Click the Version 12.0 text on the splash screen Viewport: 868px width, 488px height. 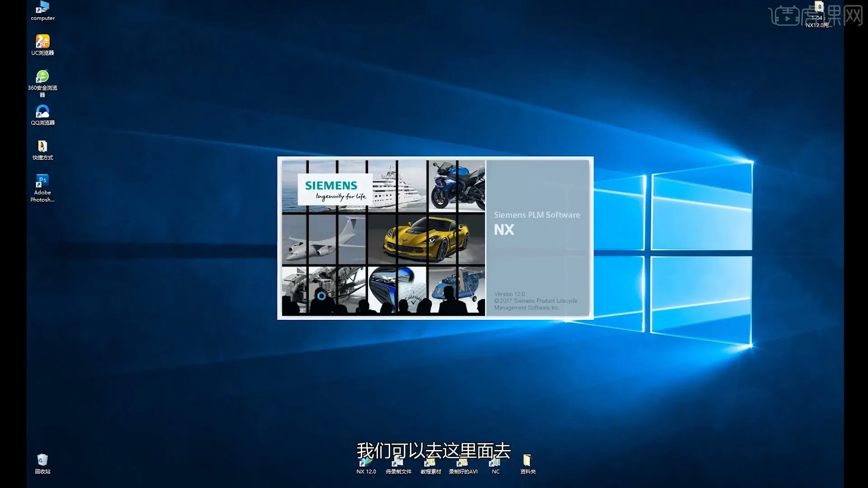[x=509, y=294]
